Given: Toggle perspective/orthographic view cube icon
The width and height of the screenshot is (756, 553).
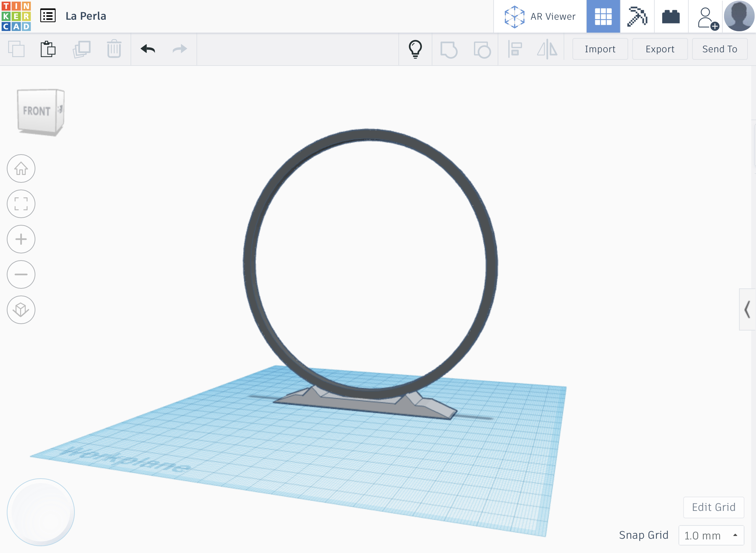Looking at the screenshot, I should tap(21, 310).
